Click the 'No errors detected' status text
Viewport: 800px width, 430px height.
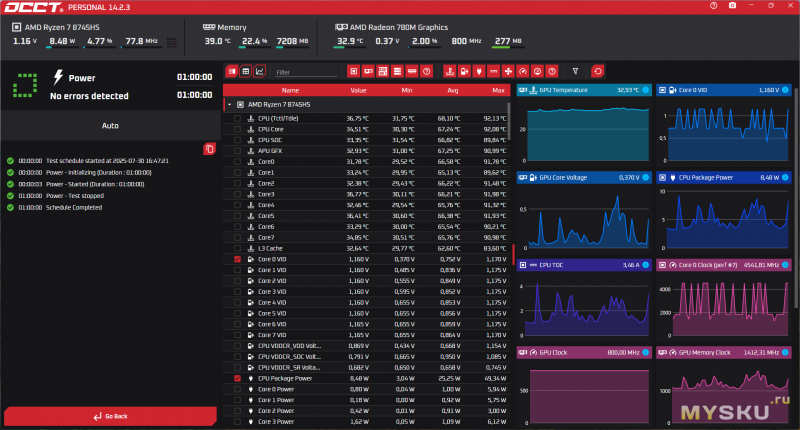(x=89, y=96)
